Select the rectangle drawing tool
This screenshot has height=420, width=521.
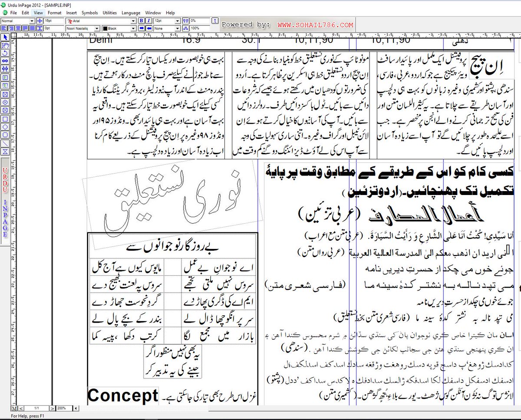tap(5, 119)
